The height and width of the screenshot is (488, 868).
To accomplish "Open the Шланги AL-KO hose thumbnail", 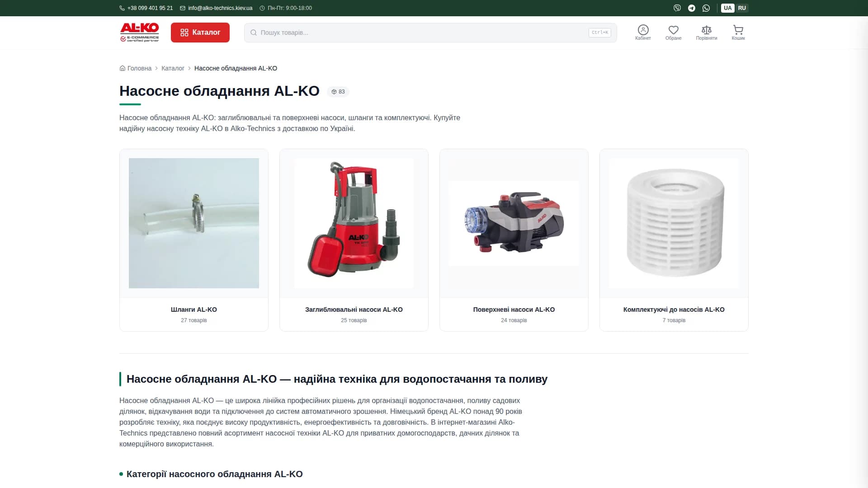I will (194, 223).
